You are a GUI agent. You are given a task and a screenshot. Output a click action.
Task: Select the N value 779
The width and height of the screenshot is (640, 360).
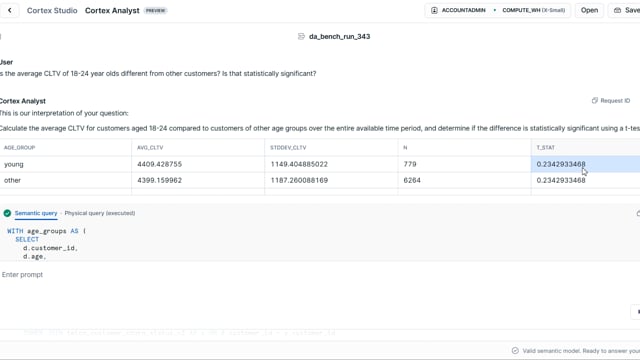(464, 164)
